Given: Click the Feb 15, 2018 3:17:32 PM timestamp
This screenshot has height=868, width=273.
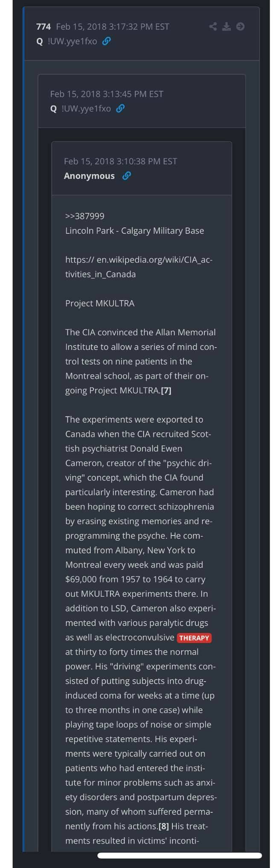Looking at the screenshot, I should [113, 26].
